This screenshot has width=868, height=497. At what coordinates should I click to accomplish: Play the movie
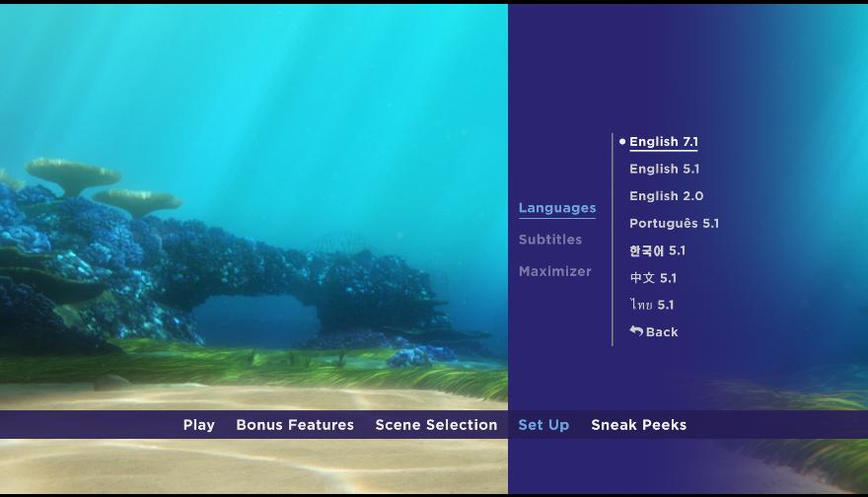(x=198, y=425)
